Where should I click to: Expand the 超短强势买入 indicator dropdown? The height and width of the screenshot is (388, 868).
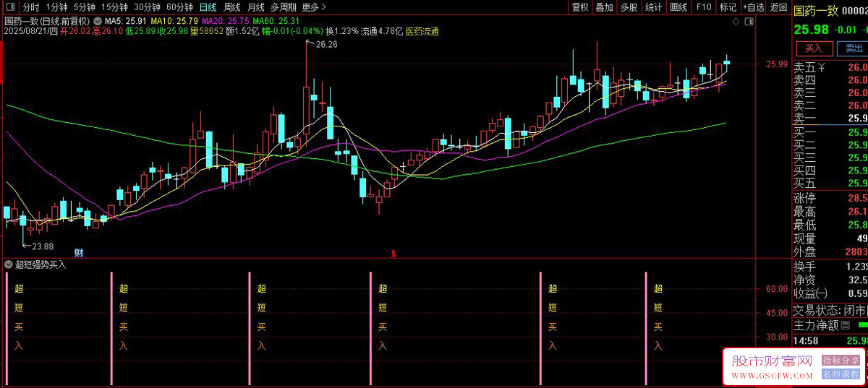(9, 264)
